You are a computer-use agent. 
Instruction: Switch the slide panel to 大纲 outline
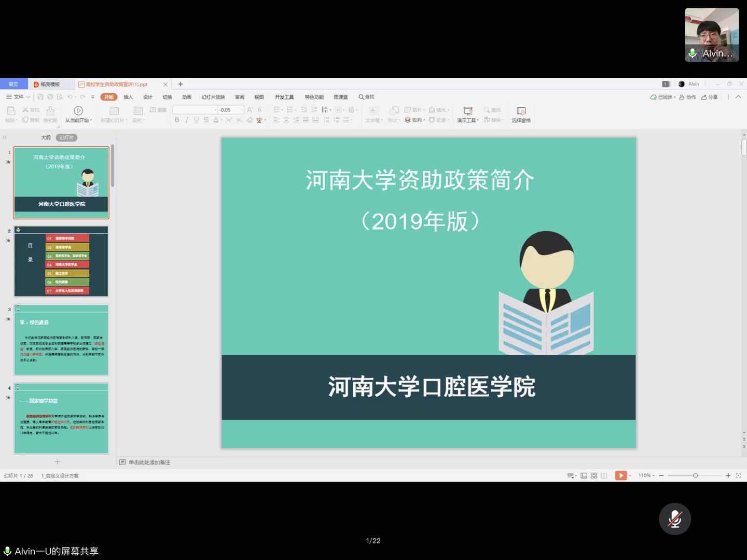(x=46, y=137)
